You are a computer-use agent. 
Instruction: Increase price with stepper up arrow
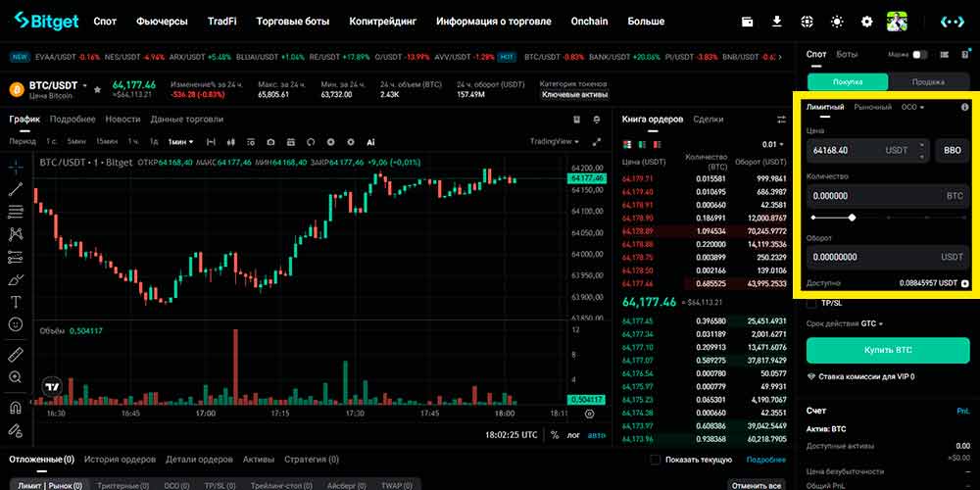pos(922,146)
